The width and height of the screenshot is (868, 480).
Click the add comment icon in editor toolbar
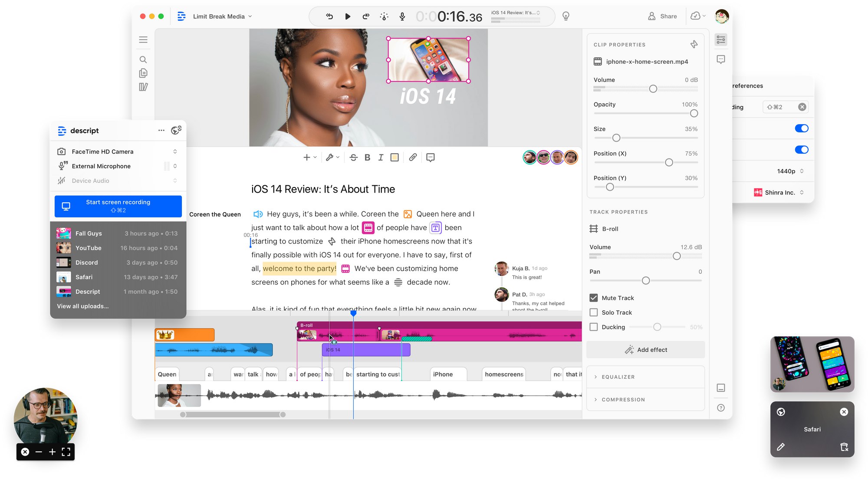[x=431, y=158]
